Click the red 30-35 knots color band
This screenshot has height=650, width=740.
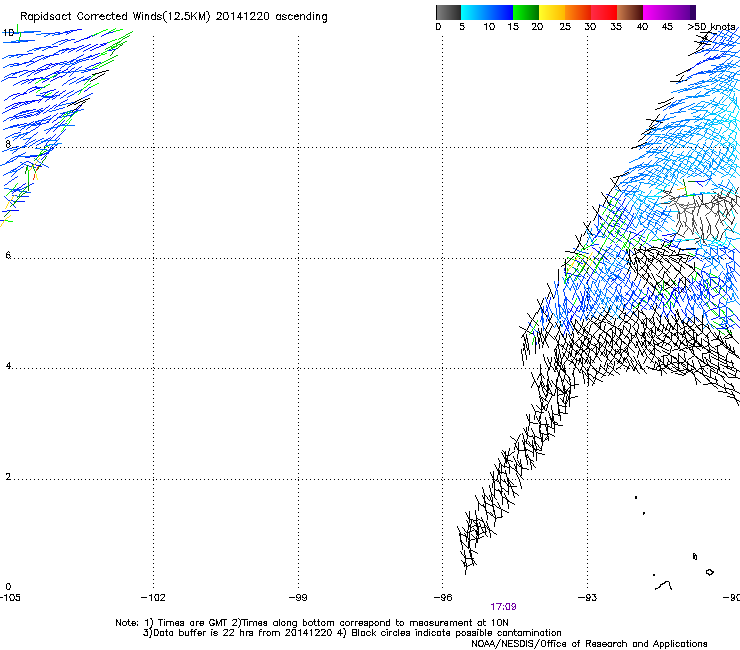(604, 12)
